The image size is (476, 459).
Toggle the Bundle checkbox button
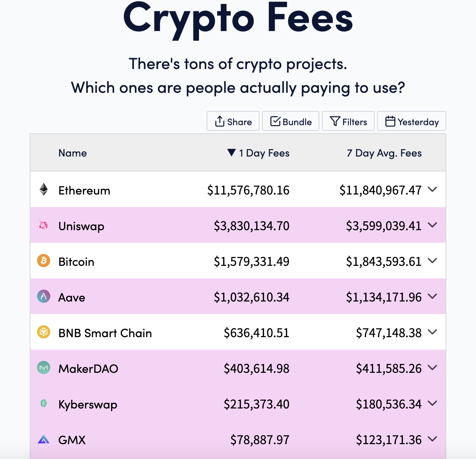291,121
